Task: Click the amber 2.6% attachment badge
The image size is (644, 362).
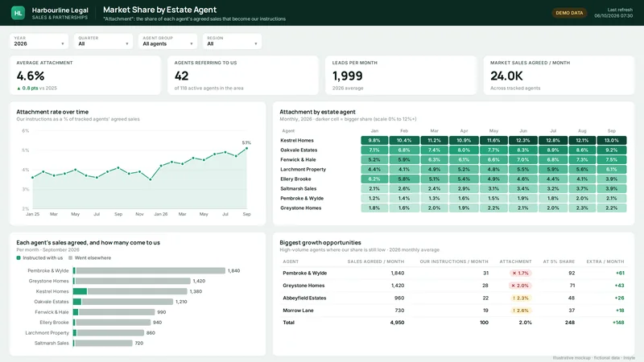Action: (x=521, y=311)
